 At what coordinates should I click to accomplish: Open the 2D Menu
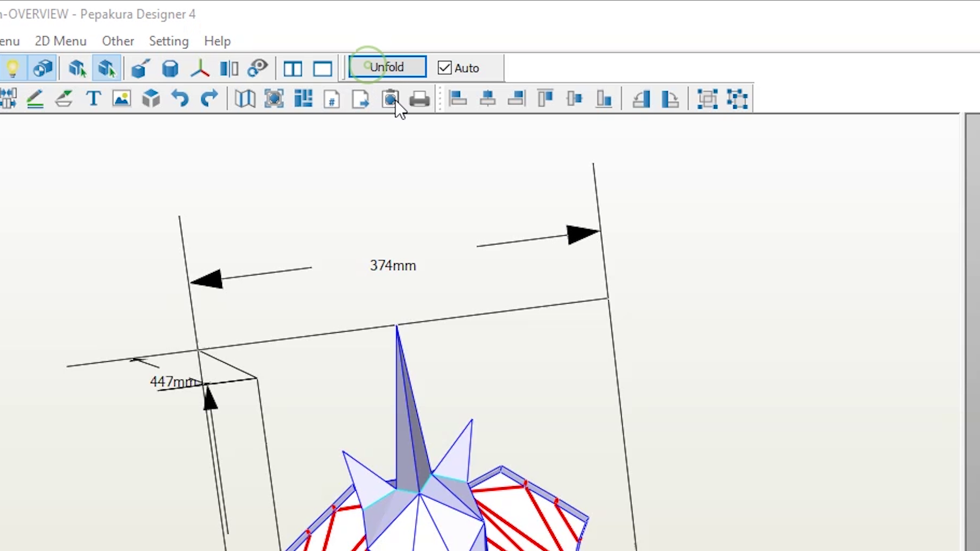click(60, 41)
